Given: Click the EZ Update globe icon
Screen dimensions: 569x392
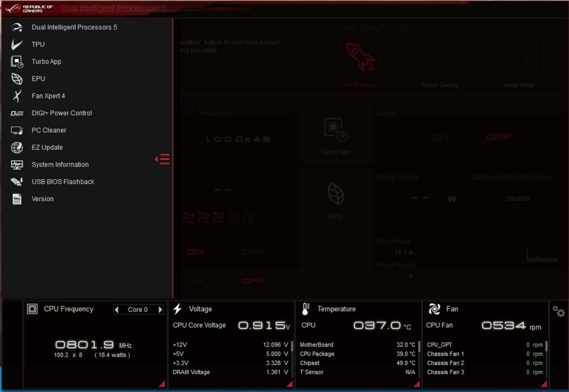Looking at the screenshot, I should coord(16,147).
